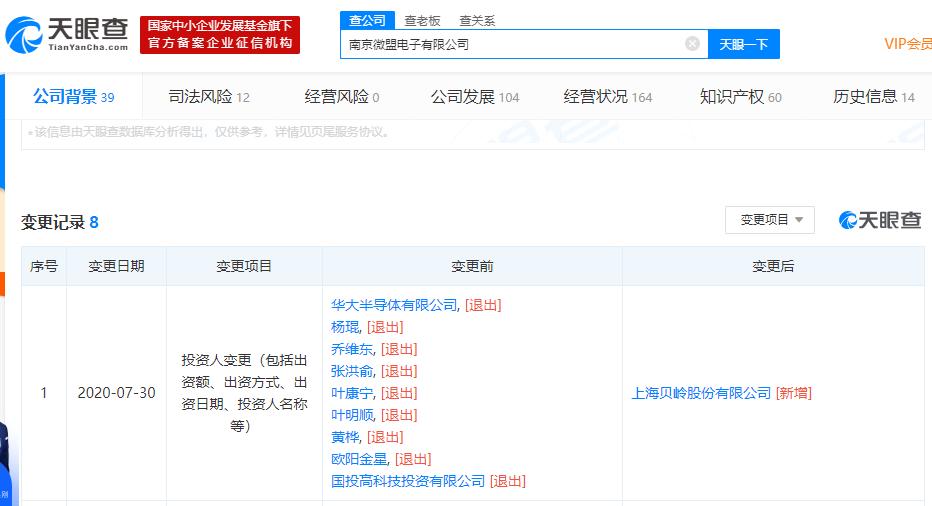Click the 变更后 column header
The height and width of the screenshot is (506, 932).
[x=773, y=266]
